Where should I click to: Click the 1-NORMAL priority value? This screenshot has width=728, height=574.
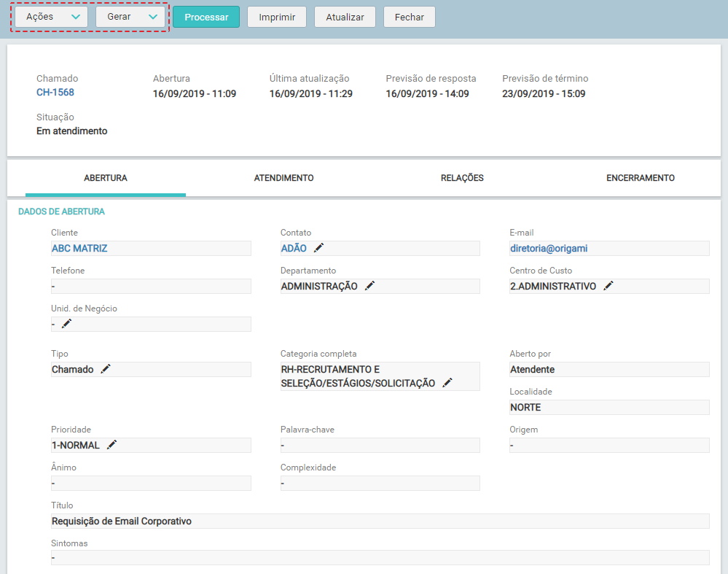point(76,445)
